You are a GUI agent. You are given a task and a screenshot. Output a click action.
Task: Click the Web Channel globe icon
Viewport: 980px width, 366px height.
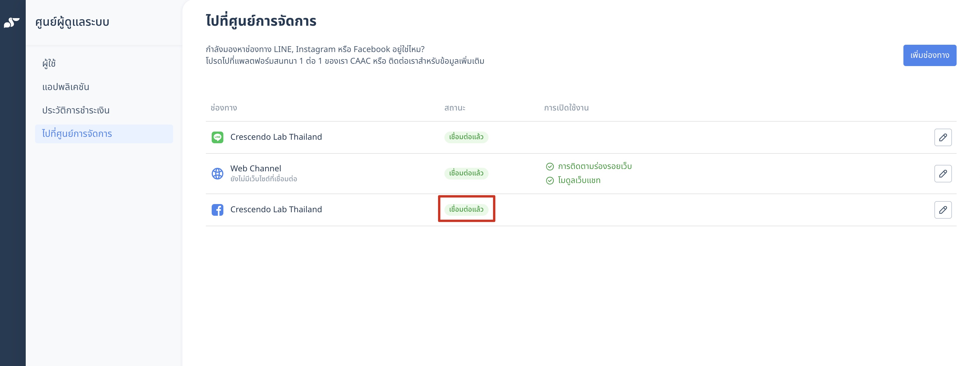click(x=217, y=173)
